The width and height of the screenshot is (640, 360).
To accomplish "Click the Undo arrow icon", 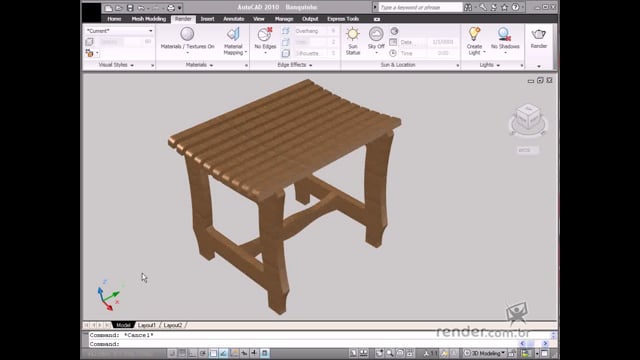I will coord(141,8).
